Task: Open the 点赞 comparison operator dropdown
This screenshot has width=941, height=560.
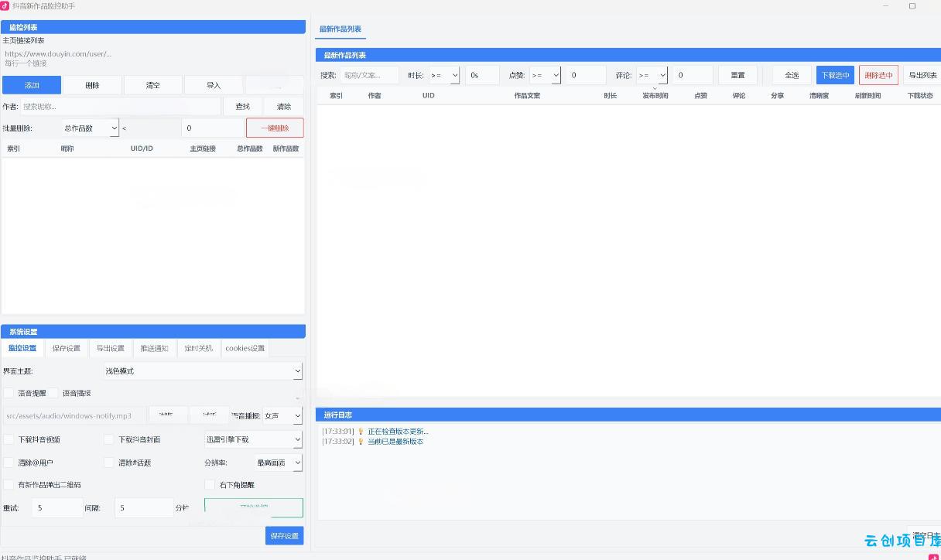Action: (x=545, y=75)
